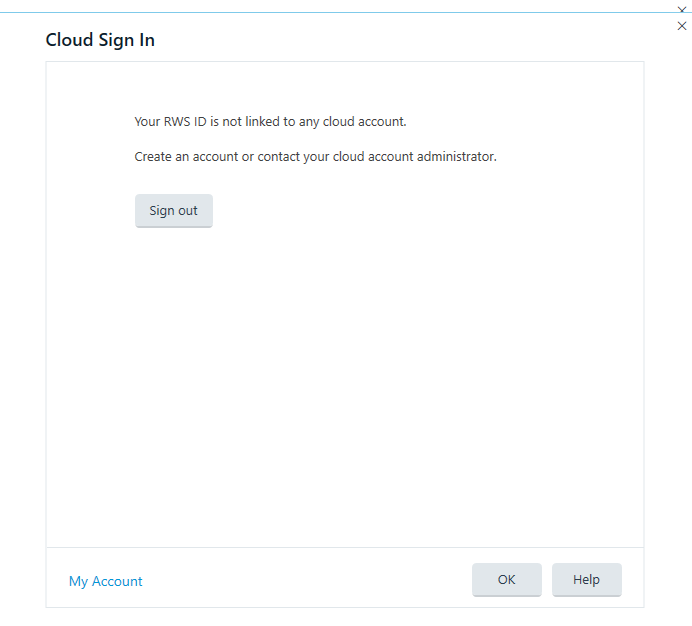
Task: Click the RWS ID not linked message
Action: pos(270,122)
